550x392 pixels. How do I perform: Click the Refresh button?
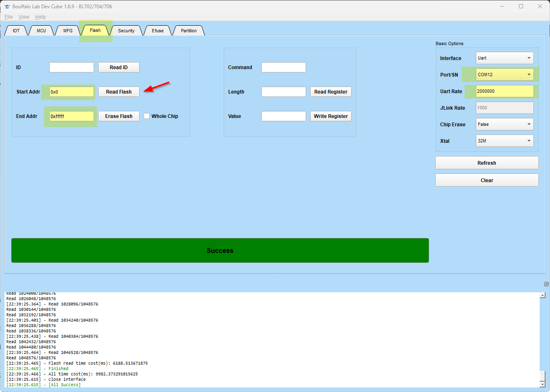click(x=487, y=163)
